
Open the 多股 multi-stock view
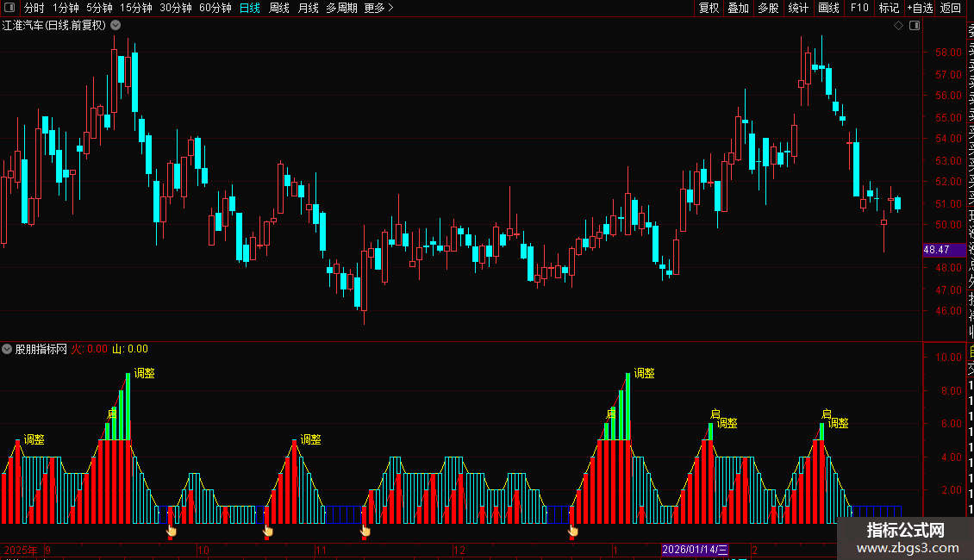768,8
